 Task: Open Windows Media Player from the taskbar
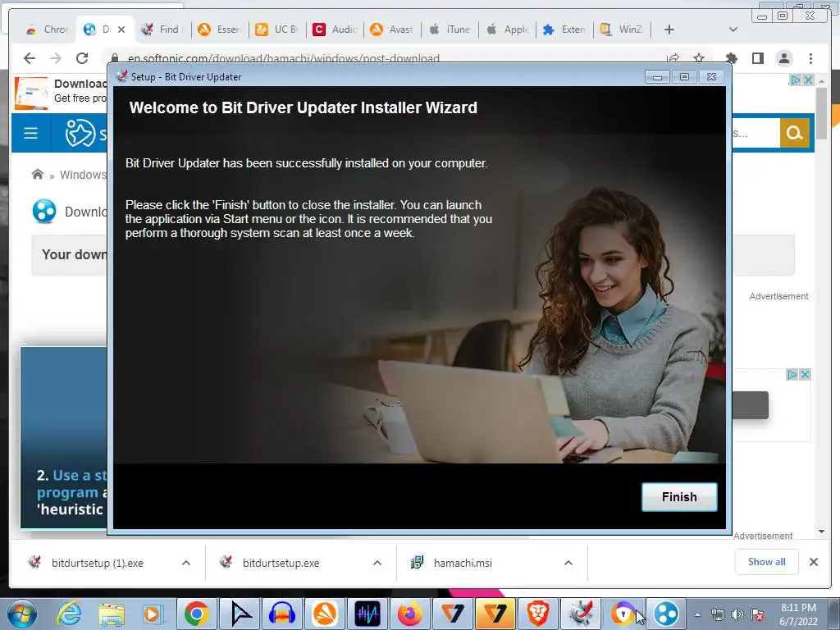(153, 614)
